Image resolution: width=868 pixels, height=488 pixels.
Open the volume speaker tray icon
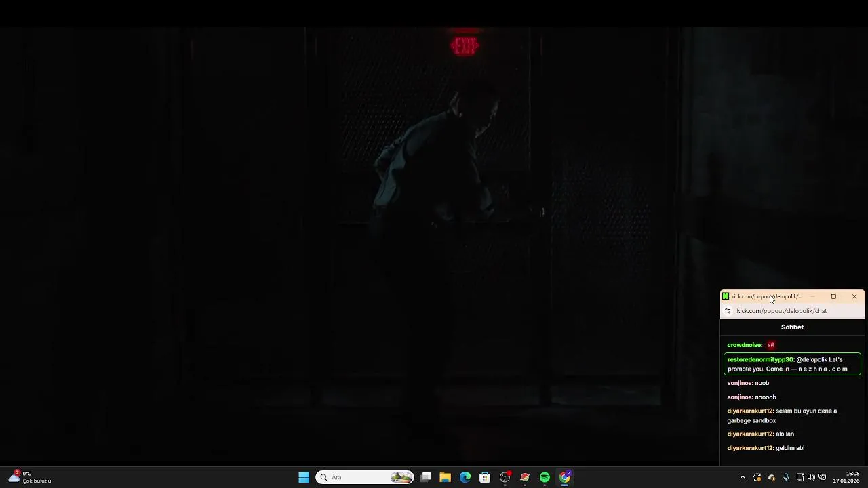tap(811, 477)
